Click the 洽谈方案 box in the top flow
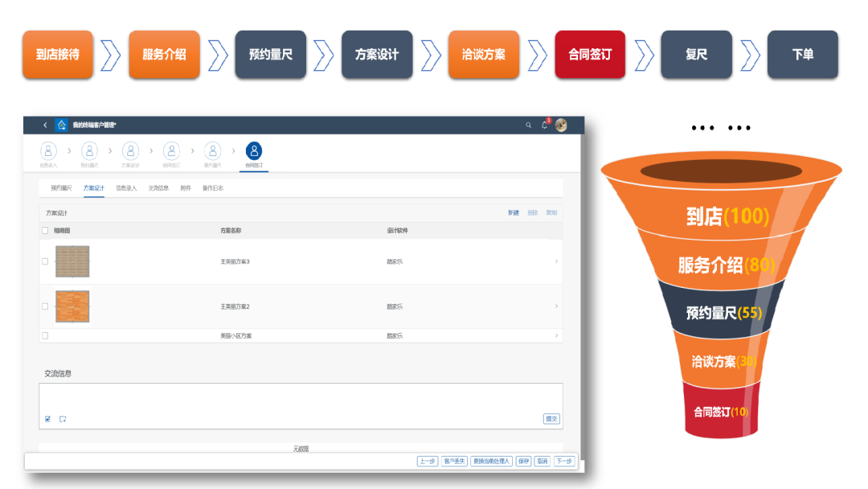The image size is (868, 489). tap(484, 54)
